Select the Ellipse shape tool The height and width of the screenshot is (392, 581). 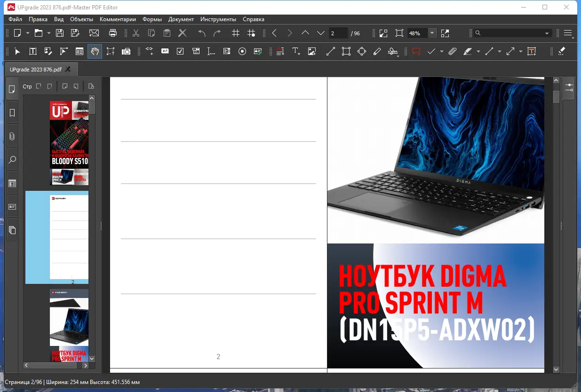pos(362,51)
